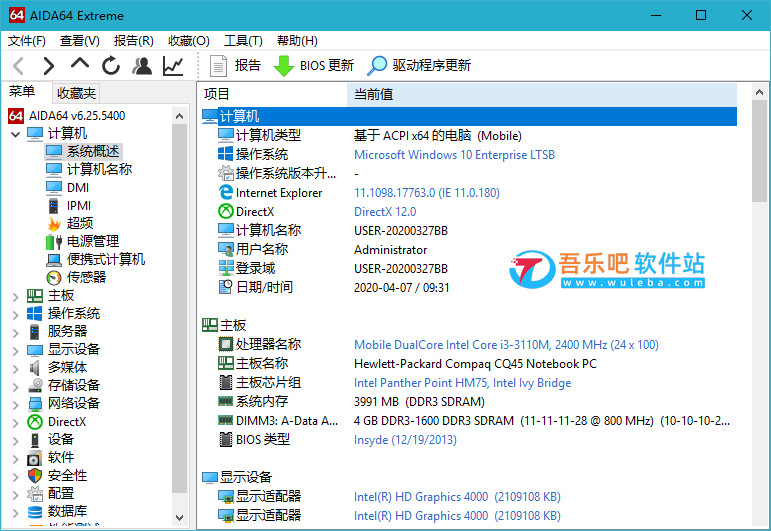771x531 pixels.
Task: Open the 收藏(O) menu
Action: coord(189,41)
